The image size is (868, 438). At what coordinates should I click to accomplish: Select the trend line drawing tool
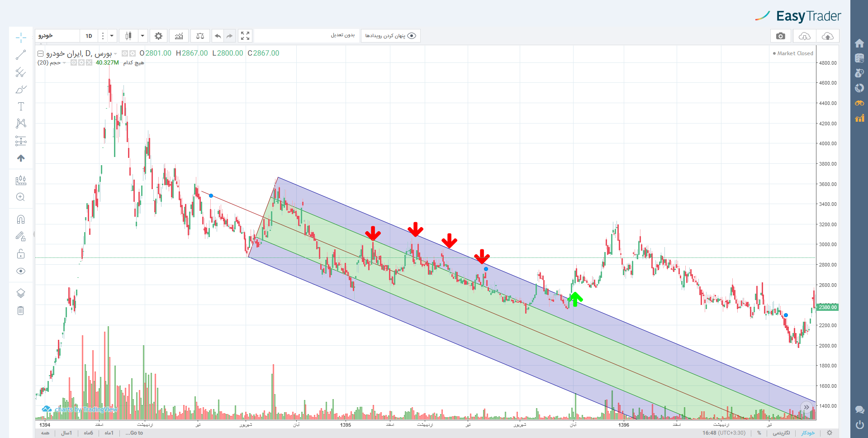(21, 55)
